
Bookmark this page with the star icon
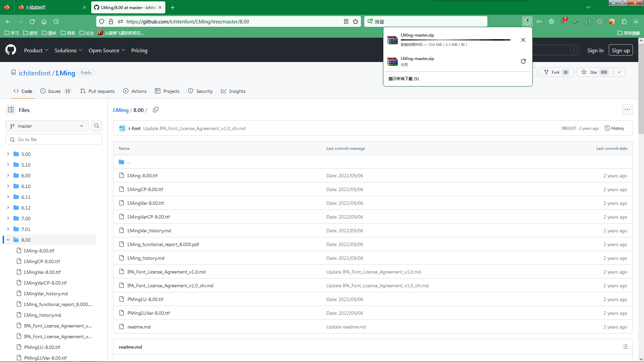coord(356,21)
